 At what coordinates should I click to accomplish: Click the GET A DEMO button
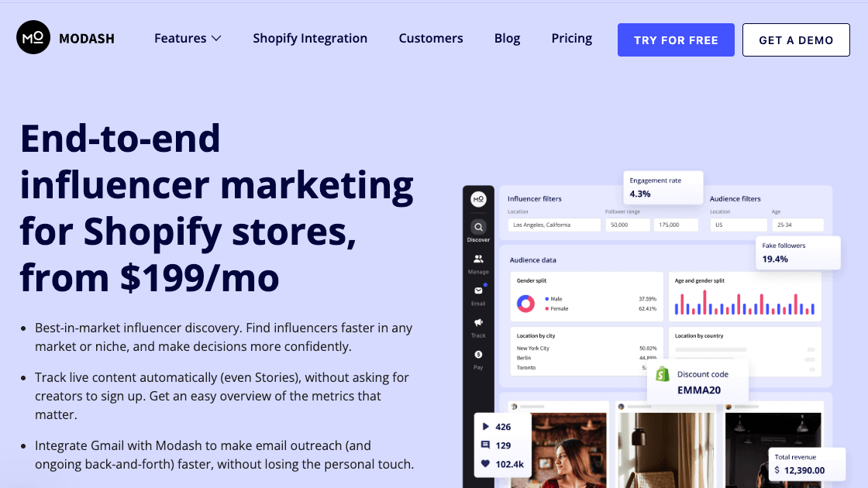(796, 40)
